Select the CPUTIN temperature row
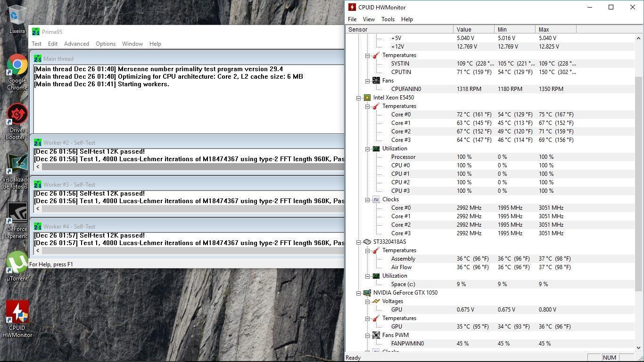Image resolution: width=644 pixels, height=362 pixels. pos(490,72)
